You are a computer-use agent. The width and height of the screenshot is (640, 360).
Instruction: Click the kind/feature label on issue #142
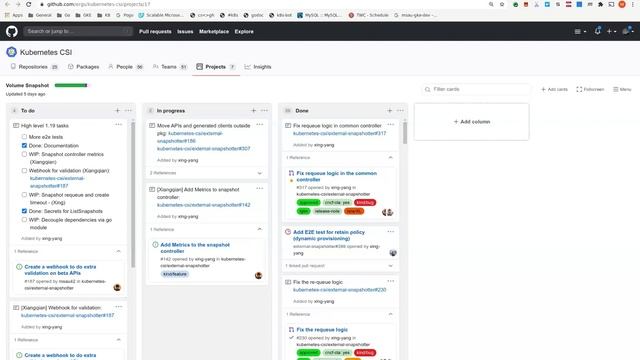click(175, 274)
